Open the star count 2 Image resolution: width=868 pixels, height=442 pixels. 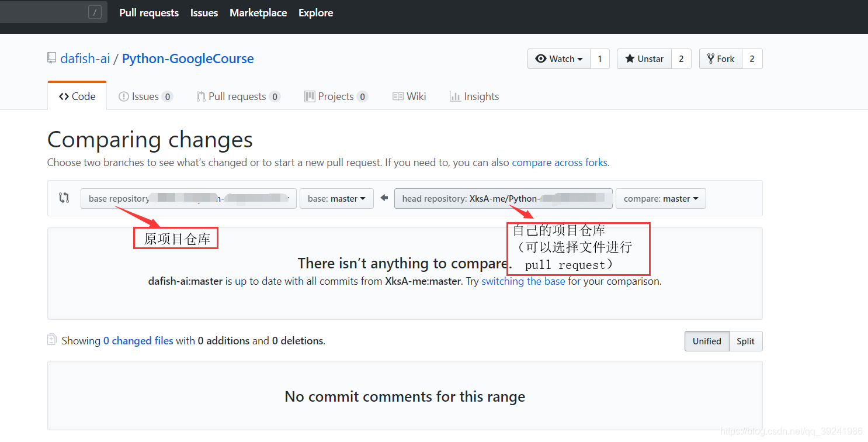[x=681, y=59]
